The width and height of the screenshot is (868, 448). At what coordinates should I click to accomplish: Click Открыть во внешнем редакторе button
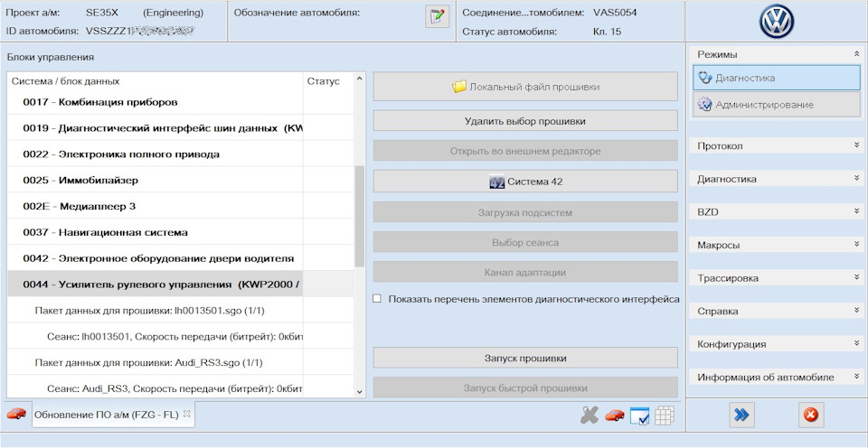pyautogui.click(x=525, y=151)
